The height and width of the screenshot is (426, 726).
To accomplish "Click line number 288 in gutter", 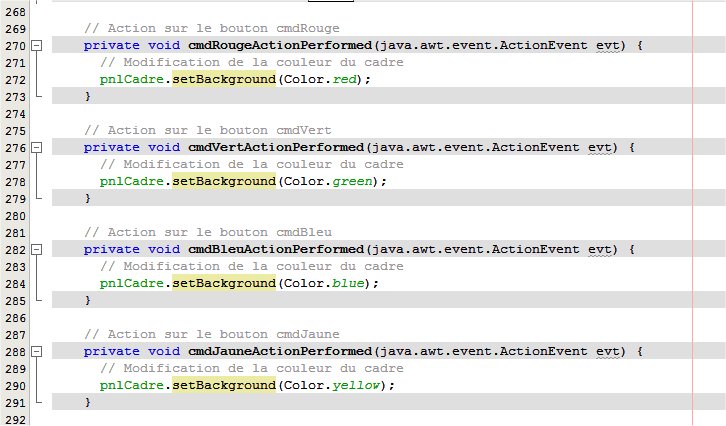I will [x=15, y=351].
